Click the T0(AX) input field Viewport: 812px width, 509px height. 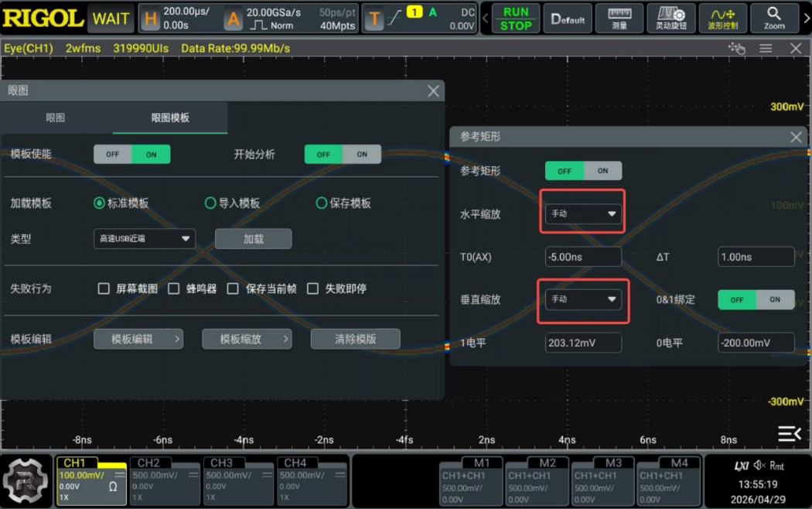coord(583,257)
